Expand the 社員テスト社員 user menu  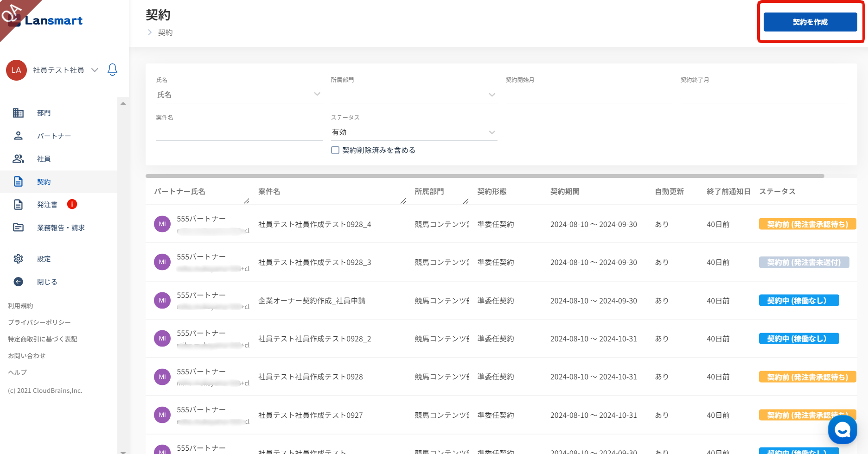click(95, 70)
